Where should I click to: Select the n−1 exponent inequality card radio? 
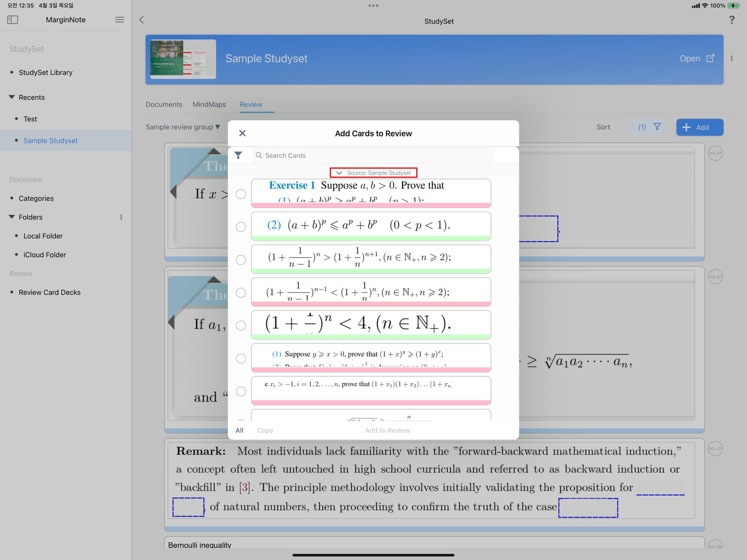point(241,293)
